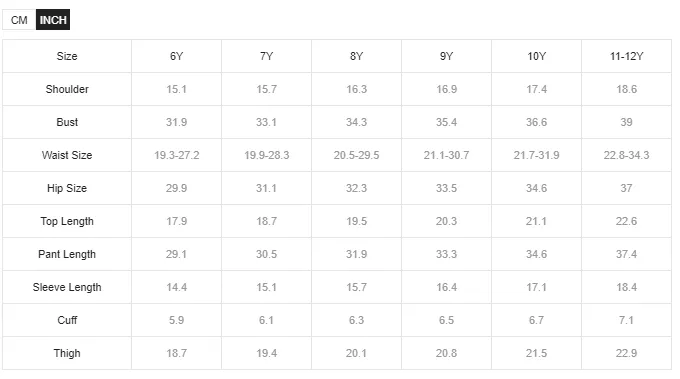Click the 11-12Y size column header

click(x=627, y=56)
